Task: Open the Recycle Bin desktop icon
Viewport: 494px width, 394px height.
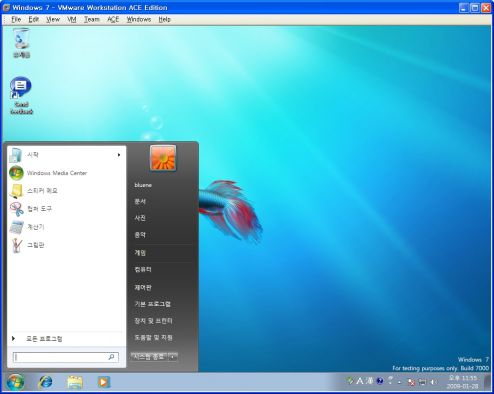Action: (21, 43)
